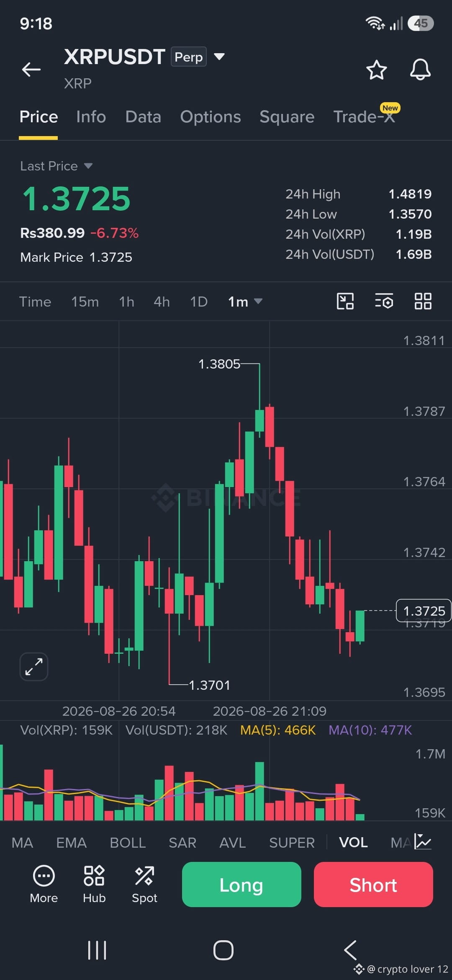This screenshot has height=980, width=452.
Task: Open the Options tab
Action: pyautogui.click(x=211, y=117)
